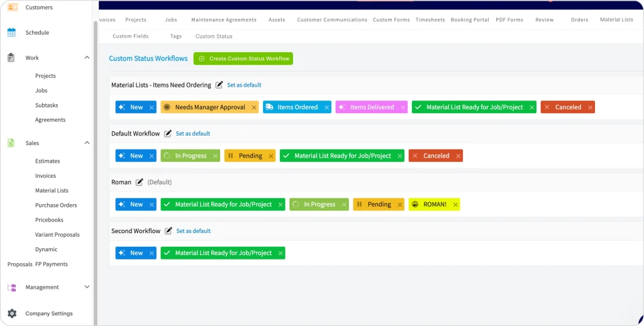Open the Jobs tab

coord(171,19)
